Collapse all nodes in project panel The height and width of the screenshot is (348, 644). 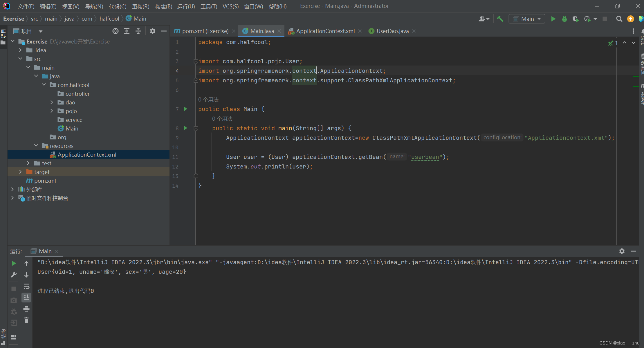point(138,31)
